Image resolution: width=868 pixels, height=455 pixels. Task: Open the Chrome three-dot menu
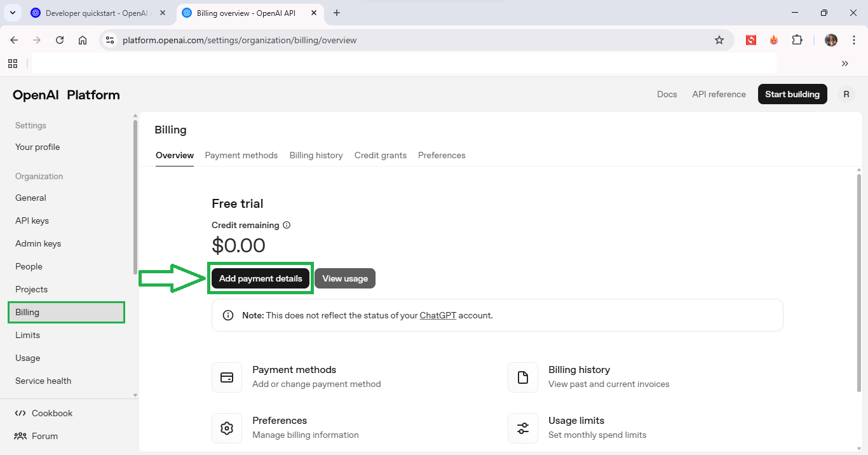pos(853,40)
